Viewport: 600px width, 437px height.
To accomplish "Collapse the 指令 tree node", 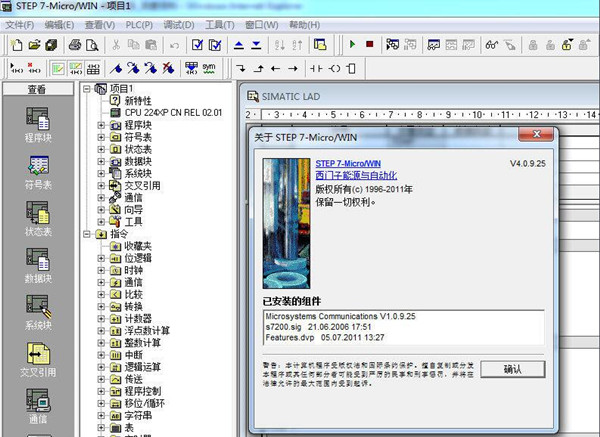I will (x=88, y=234).
